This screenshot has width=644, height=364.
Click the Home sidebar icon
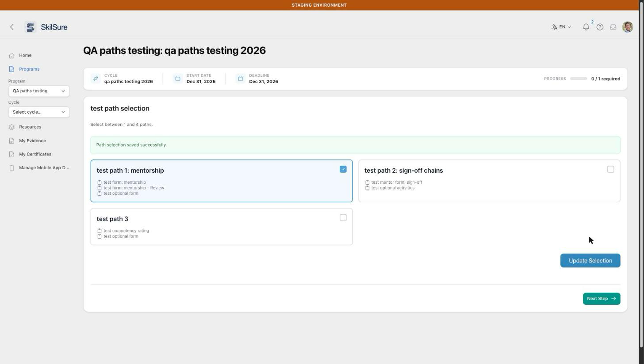(x=11, y=55)
